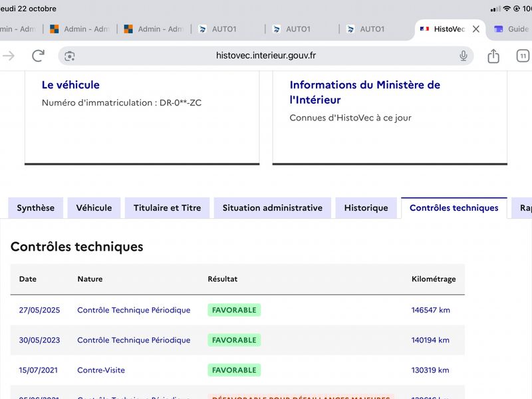Open the Synthèse tab
Image resolution: width=532 pixels, height=399 pixels.
point(36,208)
